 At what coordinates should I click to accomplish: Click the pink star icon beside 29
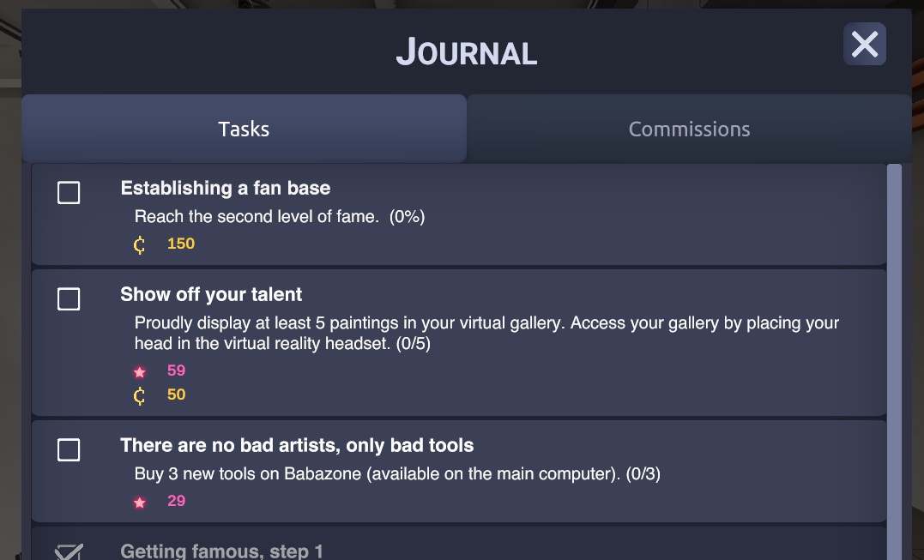(140, 503)
